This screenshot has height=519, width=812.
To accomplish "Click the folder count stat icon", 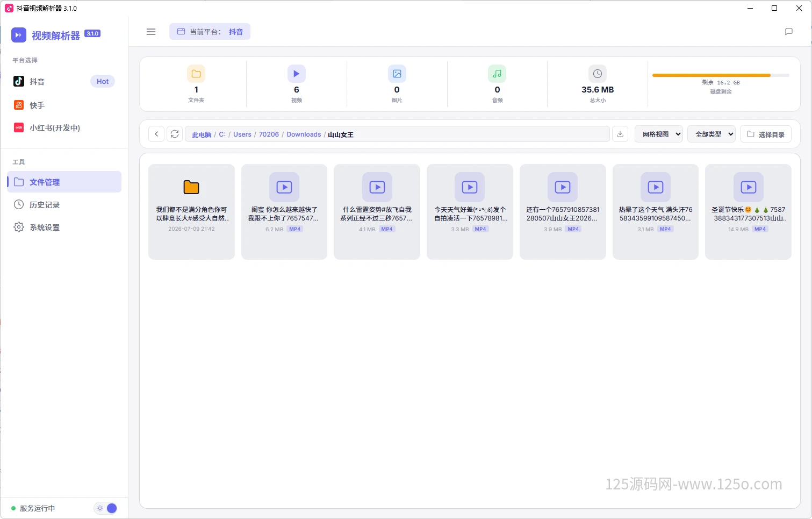I will [x=196, y=74].
